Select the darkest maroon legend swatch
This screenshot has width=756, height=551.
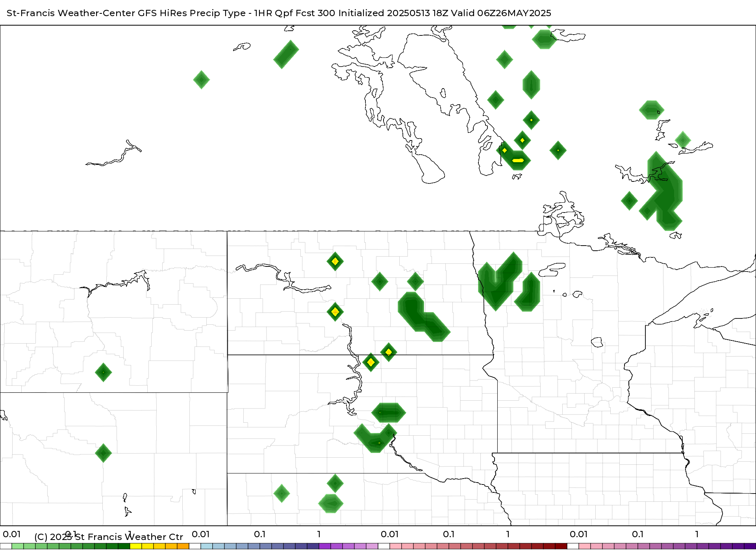561,546
